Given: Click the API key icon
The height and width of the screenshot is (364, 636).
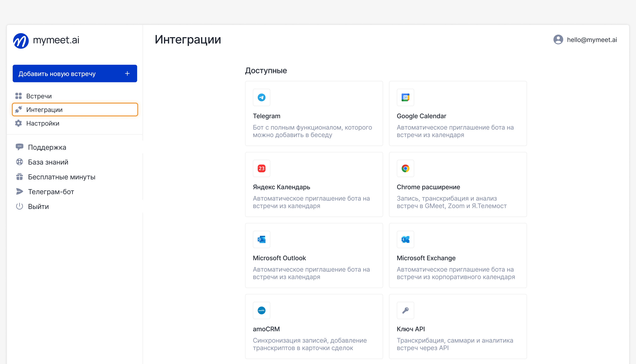Looking at the screenshot, I should click(405, 310).
